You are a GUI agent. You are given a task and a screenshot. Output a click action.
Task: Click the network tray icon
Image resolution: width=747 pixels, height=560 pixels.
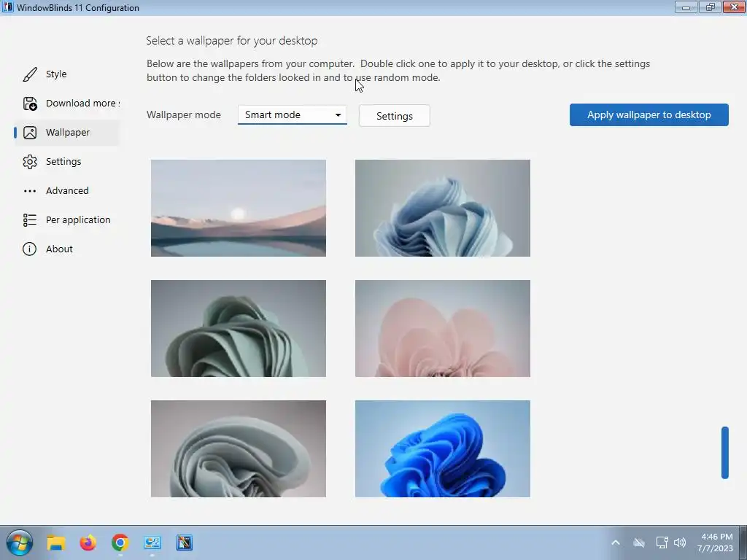point(662,542)
